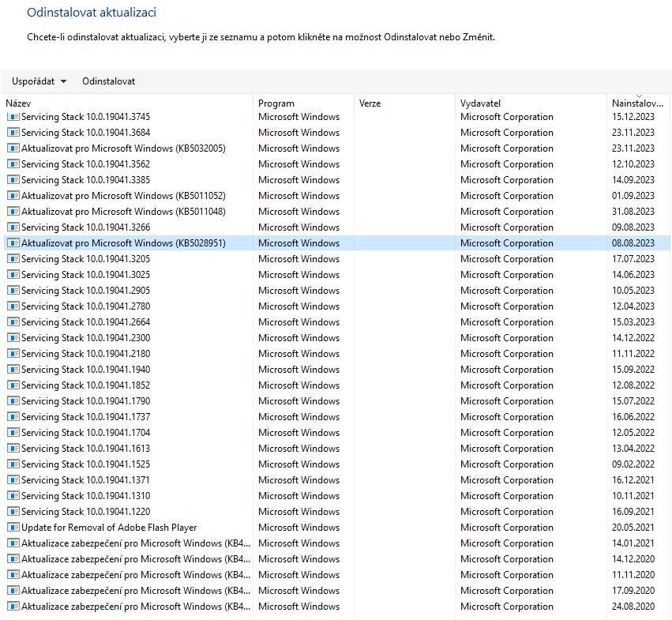The width and height of the screenshot is (672, 620).
Task: Click the Odinstalovat toolbar button
Action: (x=108, y=81)
